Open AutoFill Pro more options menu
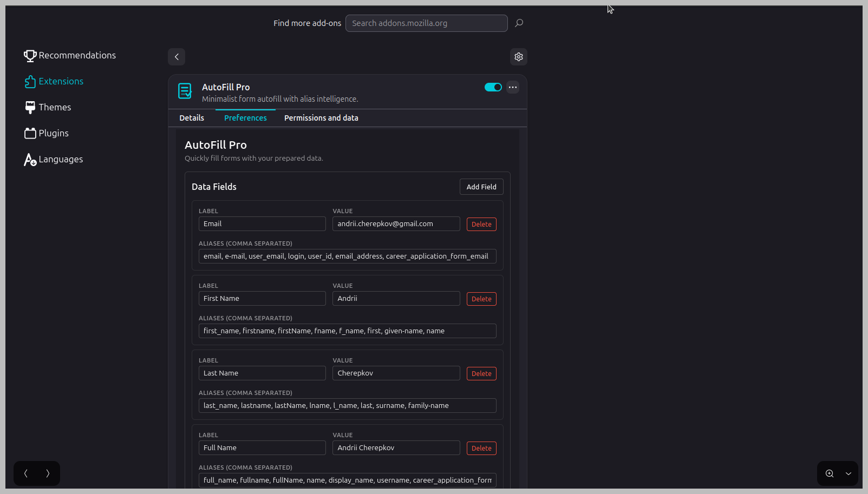This screenshot has width=868, height=494. (513, 87)
